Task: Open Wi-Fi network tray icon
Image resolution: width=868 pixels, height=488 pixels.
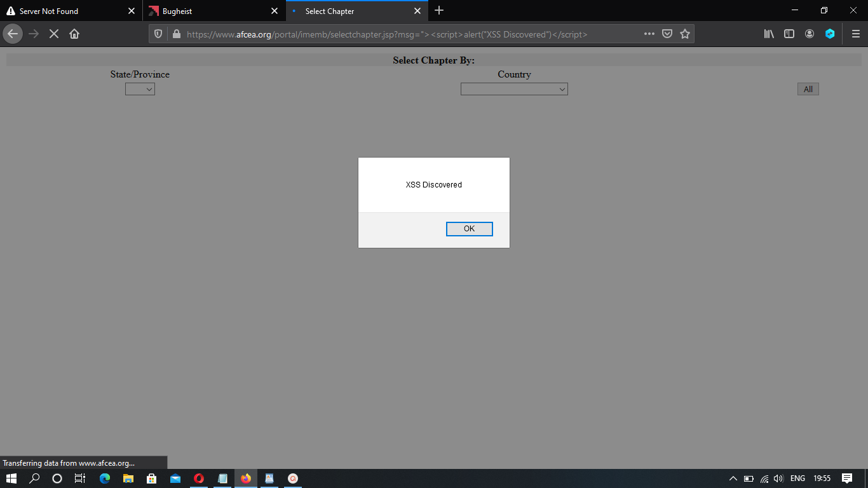Action: [764, 478]
